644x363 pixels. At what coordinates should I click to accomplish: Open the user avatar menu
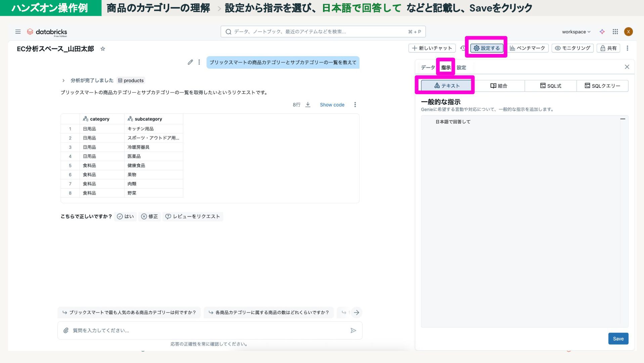pos(628,32)
